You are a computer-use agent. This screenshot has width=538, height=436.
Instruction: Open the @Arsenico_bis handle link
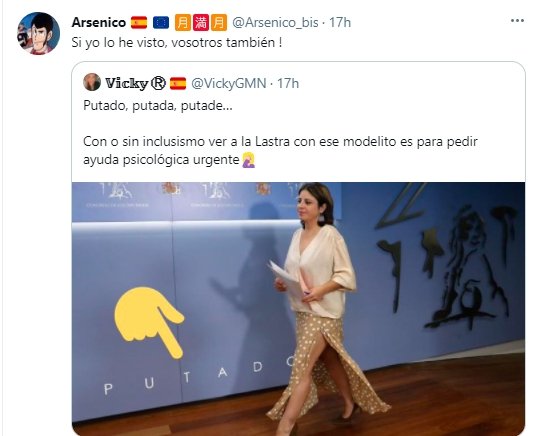click(x=276, y=23)
